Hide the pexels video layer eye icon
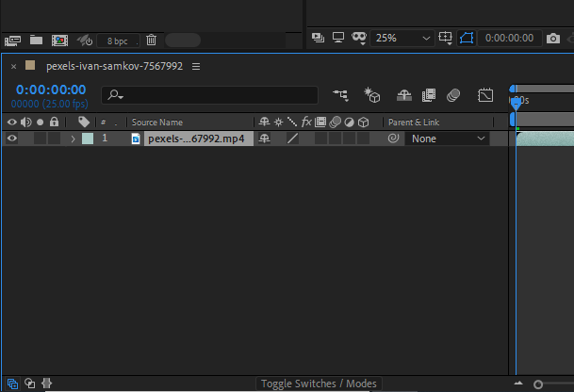Screen dimensions: 574x392 pyautogui.click(x=12, y=139)
